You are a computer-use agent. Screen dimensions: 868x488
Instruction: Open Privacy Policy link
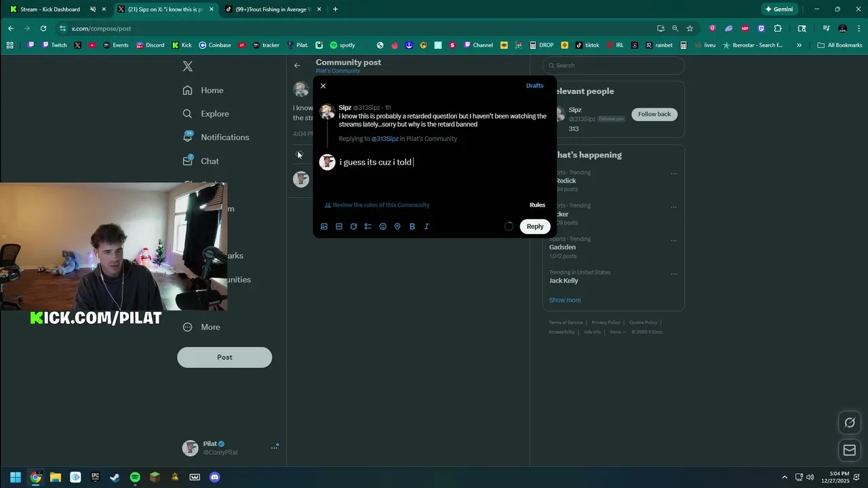pos(606,323)
